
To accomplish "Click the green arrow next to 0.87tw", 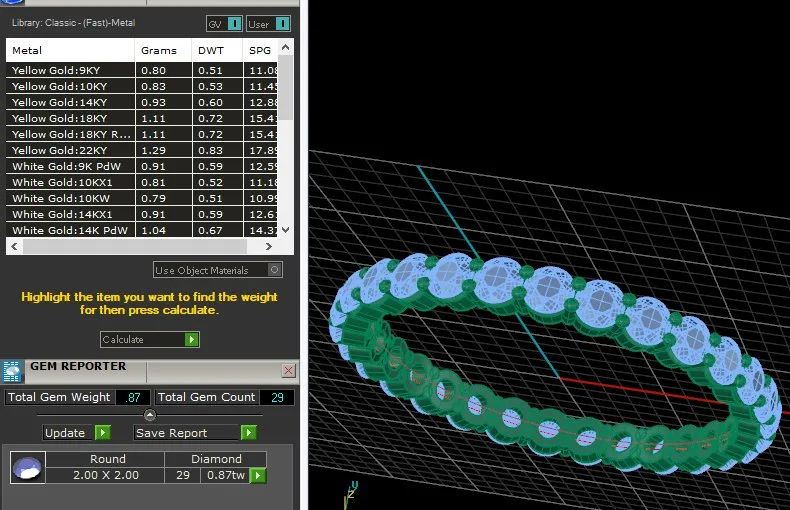I will pyautogui.click(x=258, y=475).
